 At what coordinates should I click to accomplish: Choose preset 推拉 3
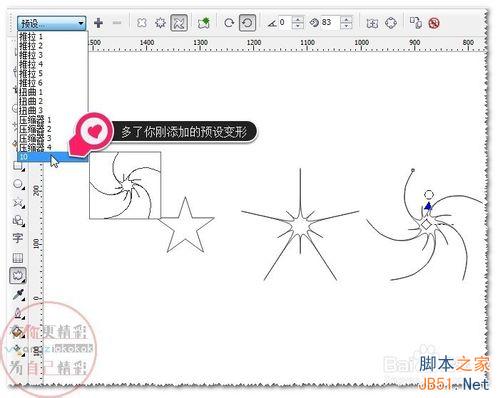(52, 55)
